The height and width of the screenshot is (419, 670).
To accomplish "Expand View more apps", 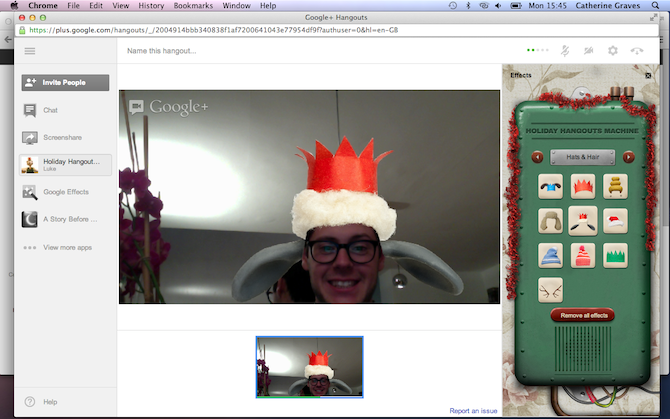I will click(65, 247).
